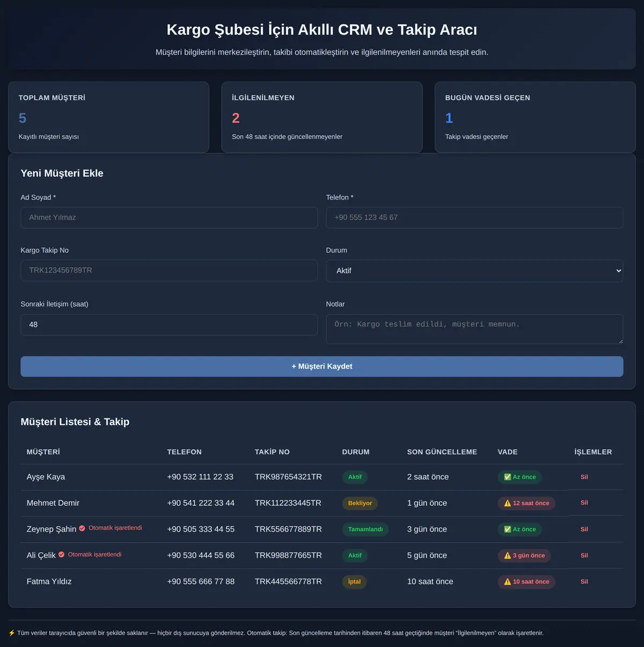Click the Yeni Müşteri Ekle heading
The image size is (644, 647).
tap(62, 173)
